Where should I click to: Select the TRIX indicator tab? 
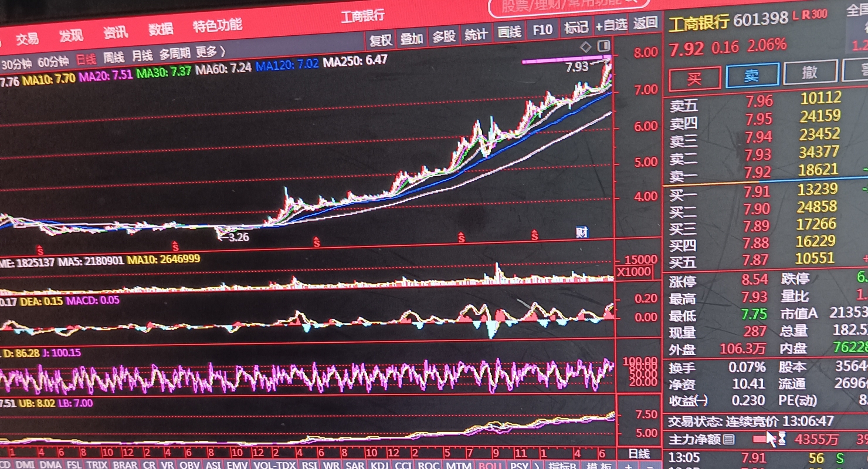pos(96,465)
